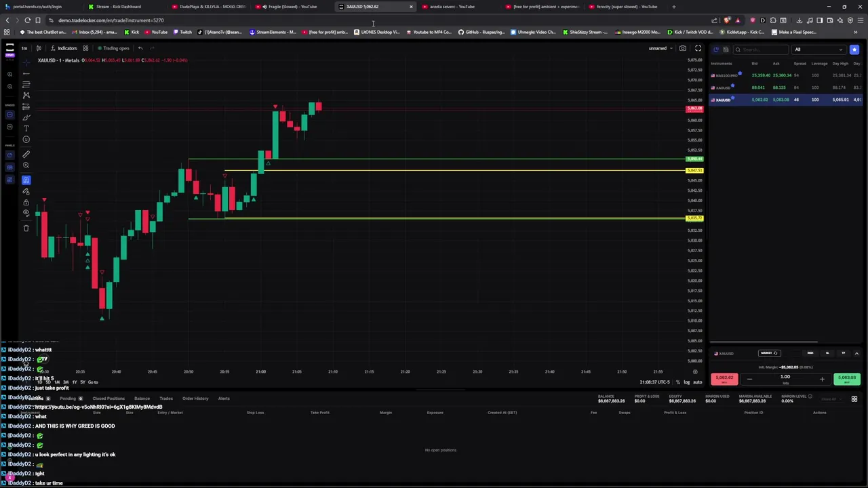This screenshot has width=868, height=488.
Task: Open the chart layout templates grid icon
Action: tap(85, 48)
